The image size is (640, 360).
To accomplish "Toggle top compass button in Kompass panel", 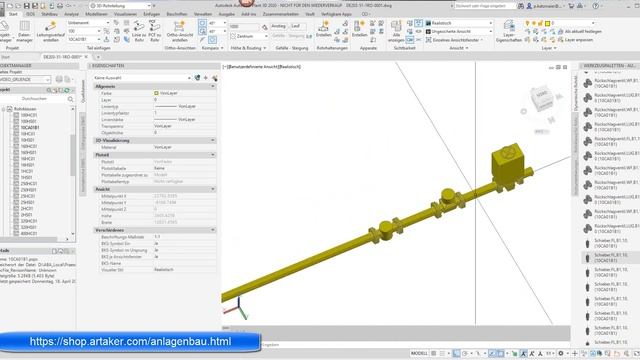I will point(202,23).
